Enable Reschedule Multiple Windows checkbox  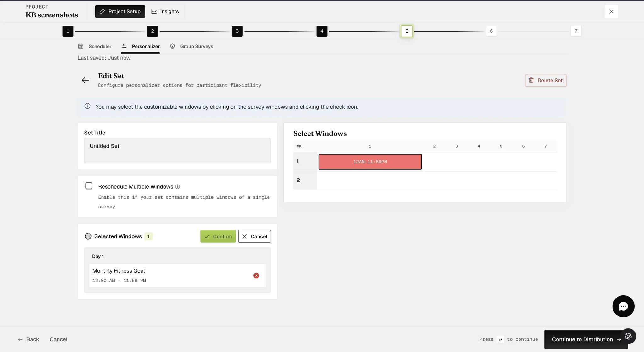click(x=89, y=186)
